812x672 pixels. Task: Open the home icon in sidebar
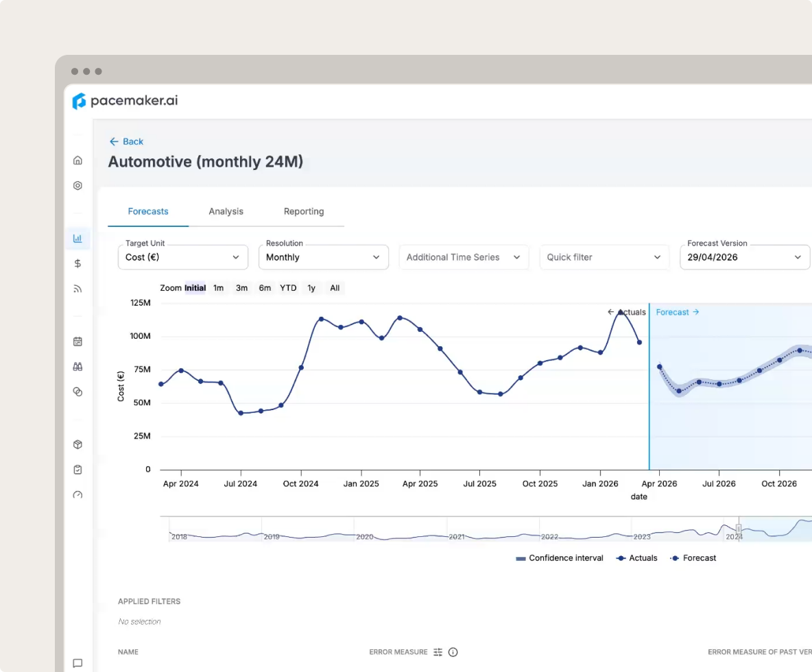pos(77,160)
